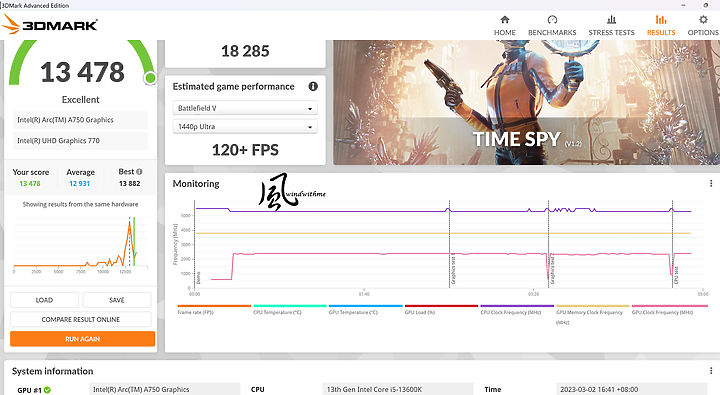
Task: Click the Time Spy banner image
Action: click(526, 102)
